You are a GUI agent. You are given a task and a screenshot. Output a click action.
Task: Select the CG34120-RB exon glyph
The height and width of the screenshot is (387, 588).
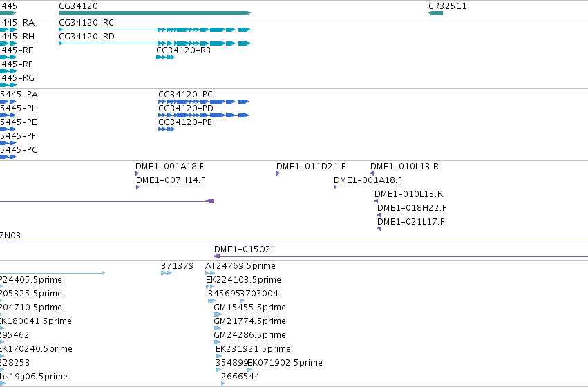tap(165, 57)
